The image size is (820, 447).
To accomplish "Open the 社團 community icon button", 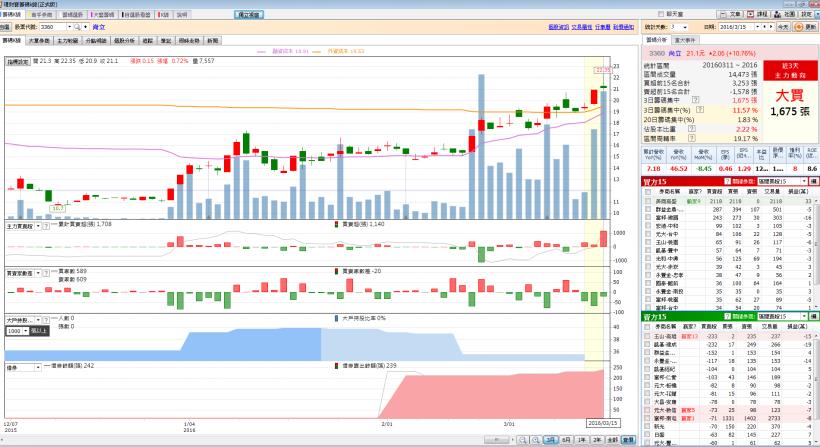I will (784, 14).
